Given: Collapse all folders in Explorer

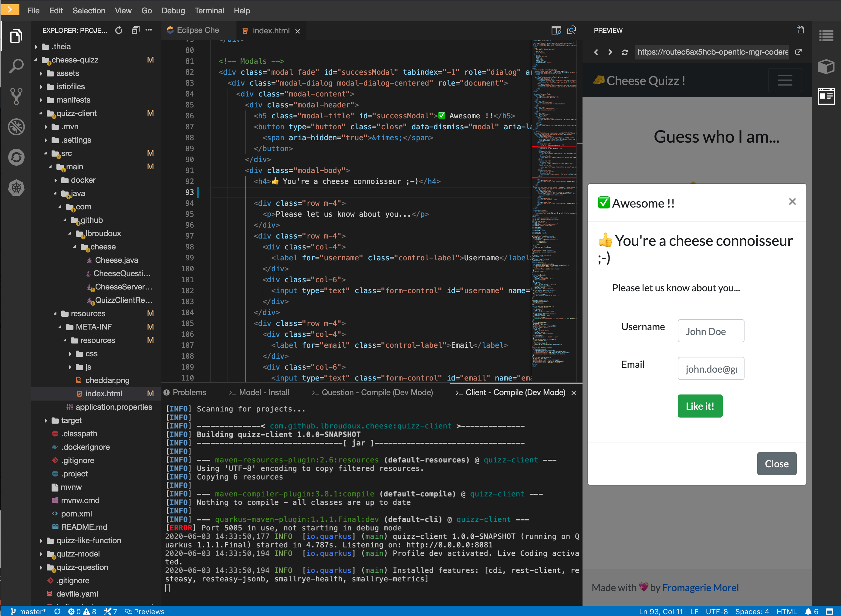Looking at the screenshot, I should coord(135,30).
